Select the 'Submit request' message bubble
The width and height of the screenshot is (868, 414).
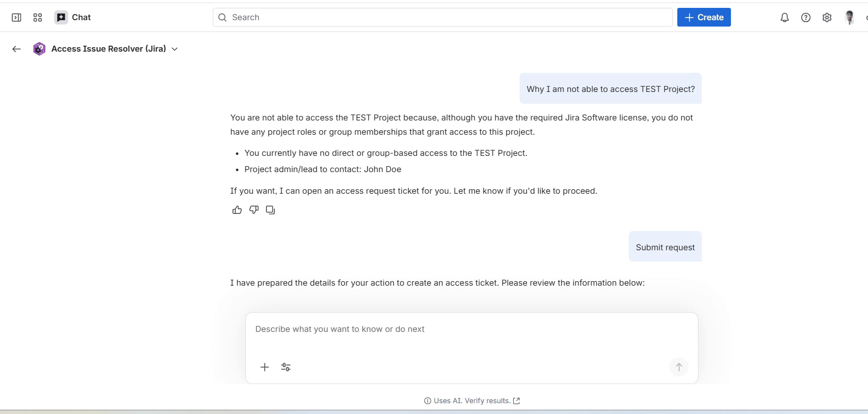pos(665,247)
